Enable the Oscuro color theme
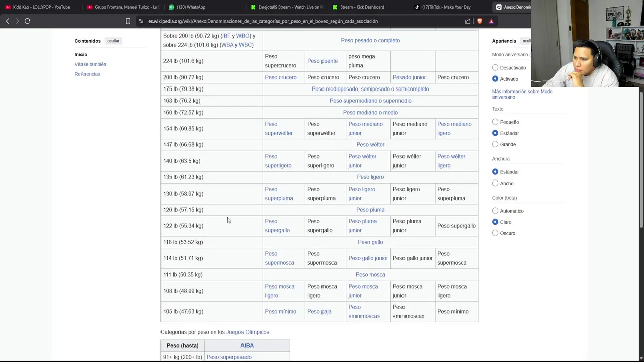644x362 pixels. [x=495, y=233]
